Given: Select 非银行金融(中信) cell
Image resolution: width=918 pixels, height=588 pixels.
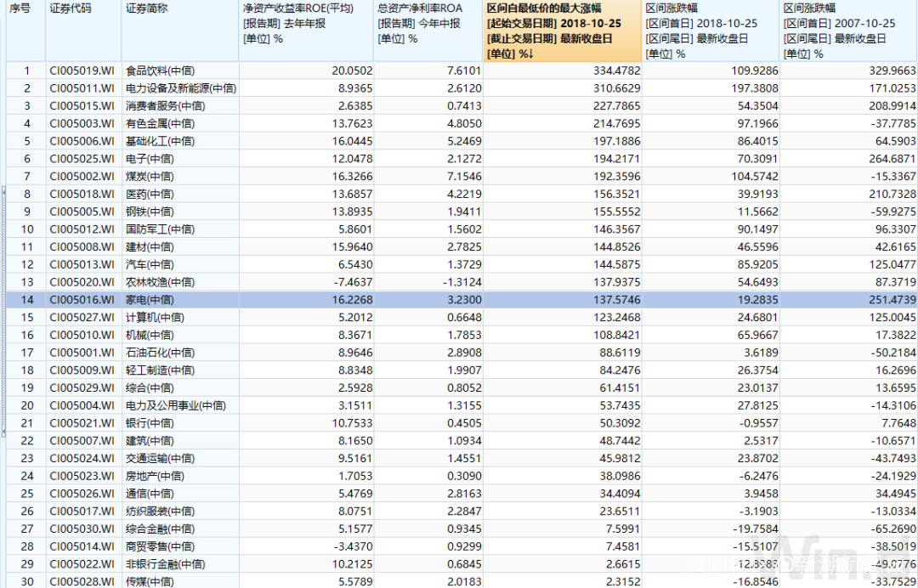Looking at the screenshot, I should pos(165,563).
